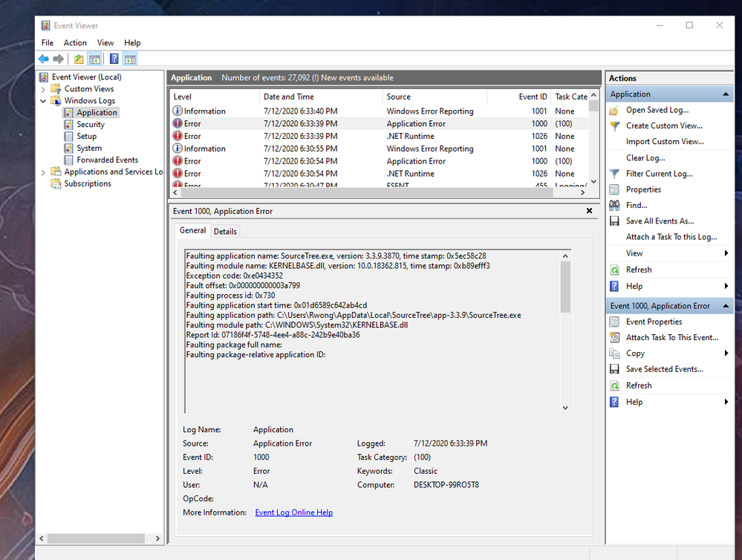Image resolution: width=742 pixels, height=560 pixels.
Task: Click the Event Viewer title bar icon
Action: (x=45, y=25)
